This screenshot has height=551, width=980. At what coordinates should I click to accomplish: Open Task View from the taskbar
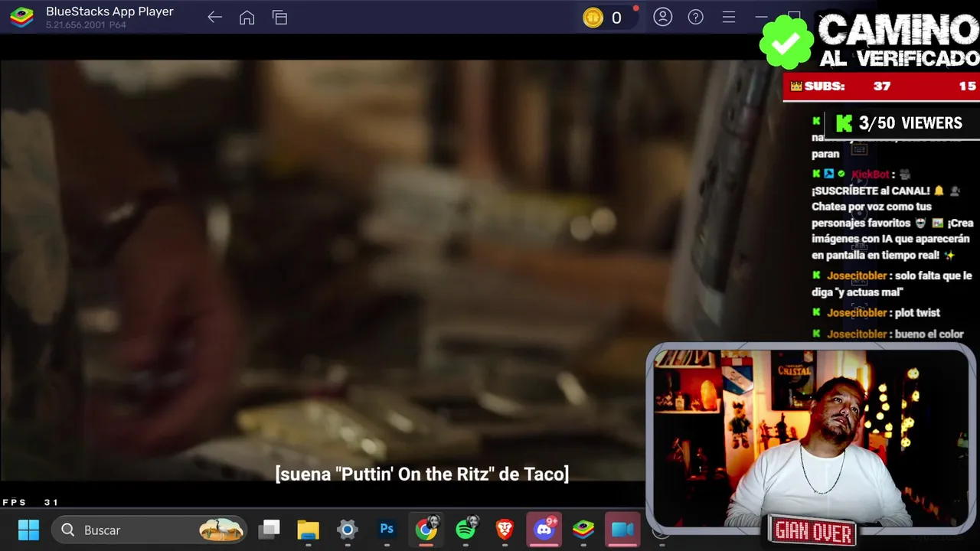[x=269, y=530]
